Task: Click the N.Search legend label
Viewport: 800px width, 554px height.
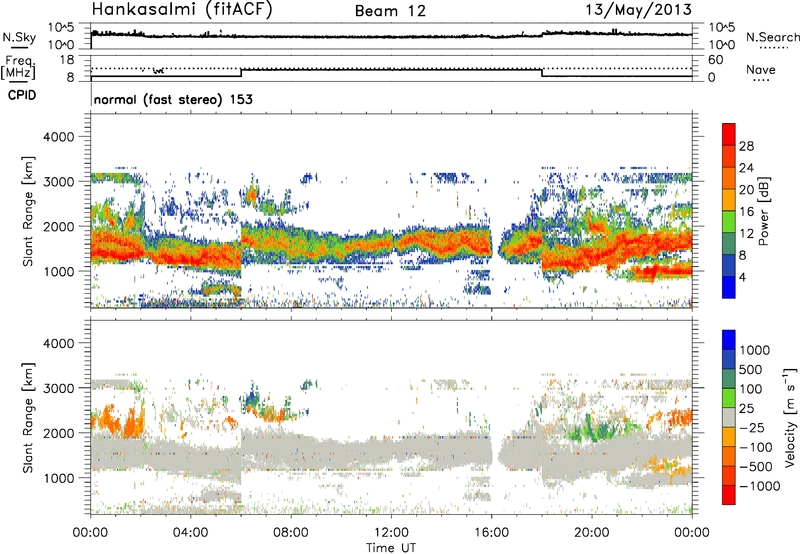Action: (x=773, y=37)
